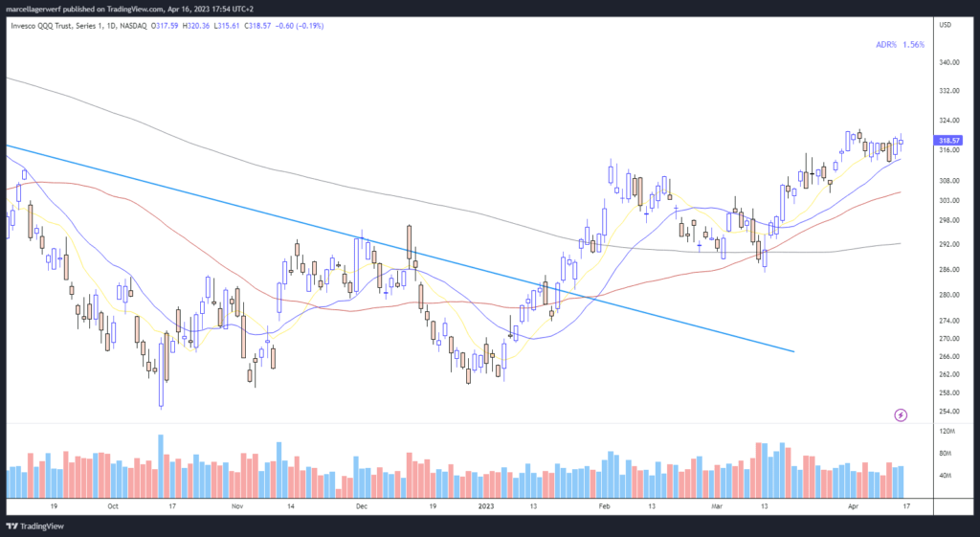980x537 pixels.
Task: Click the marcellagerwerf published on TradingView.com header
Action: tap(85, 9)
